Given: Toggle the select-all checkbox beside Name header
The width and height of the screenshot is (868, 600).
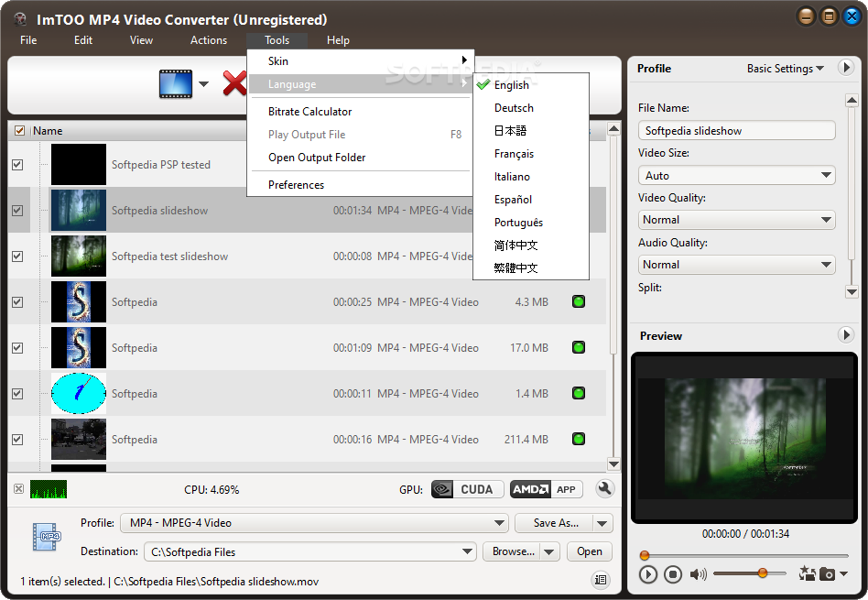Looking at the screenshot, I should click(19, 131).
